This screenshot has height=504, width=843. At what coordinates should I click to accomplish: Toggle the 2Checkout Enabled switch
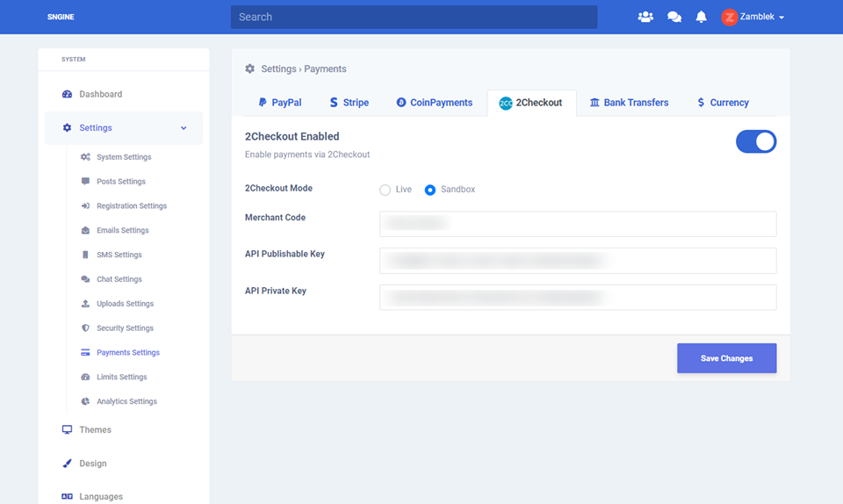756,141
